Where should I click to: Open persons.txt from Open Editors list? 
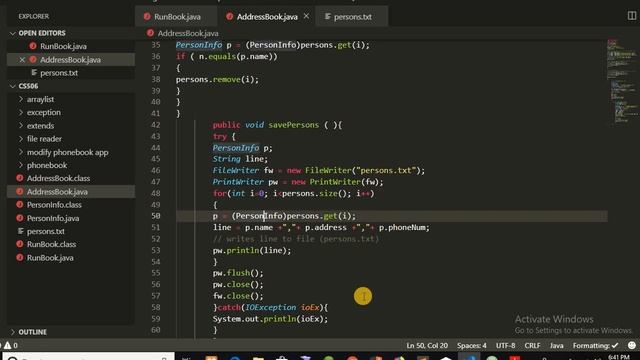(59, 73)
